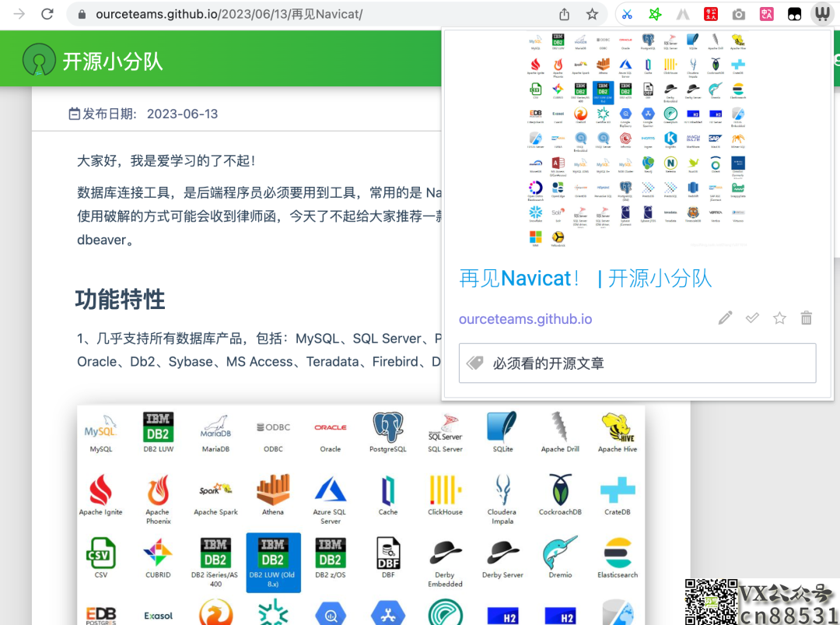Favorite the bookmark with the popup star

pos(779,318)
